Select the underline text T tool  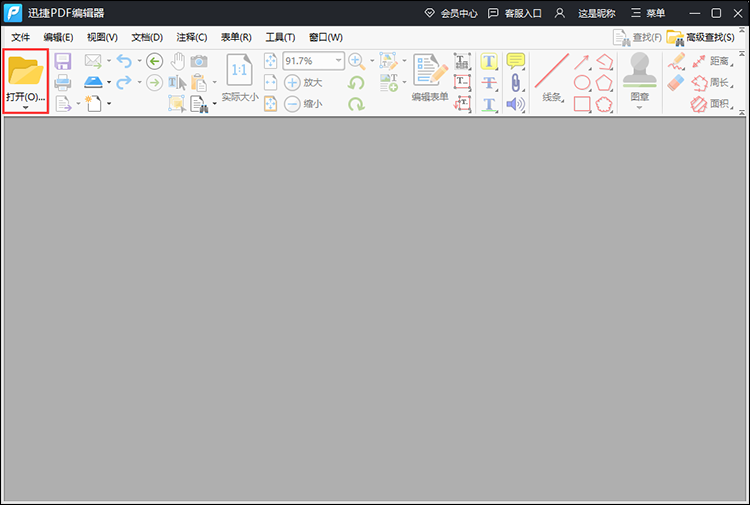click(489, 104)
